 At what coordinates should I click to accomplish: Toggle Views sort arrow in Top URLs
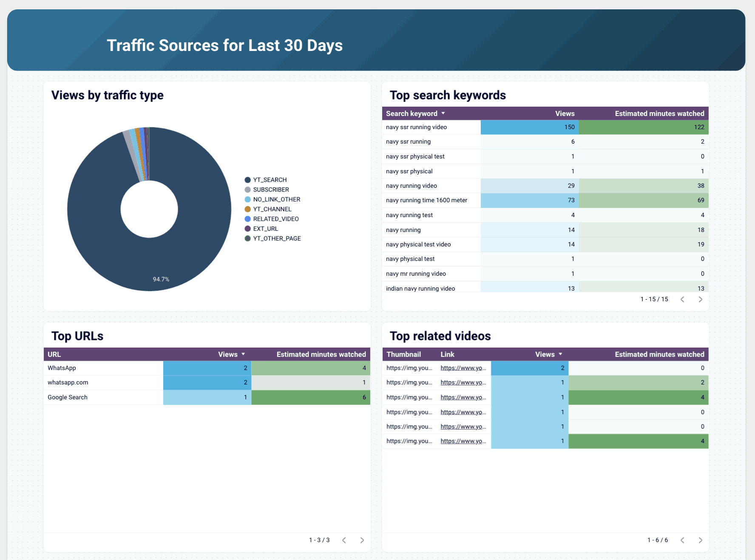243,354
